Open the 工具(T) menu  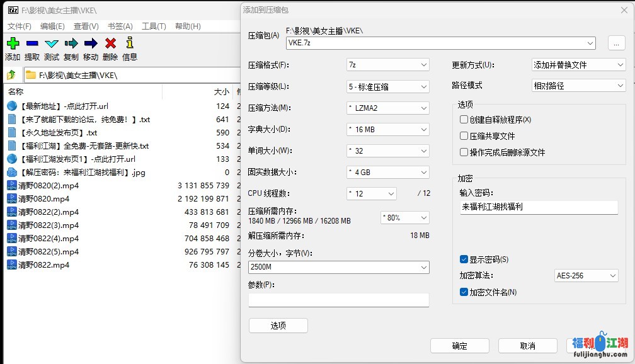[x=154, y=26]
